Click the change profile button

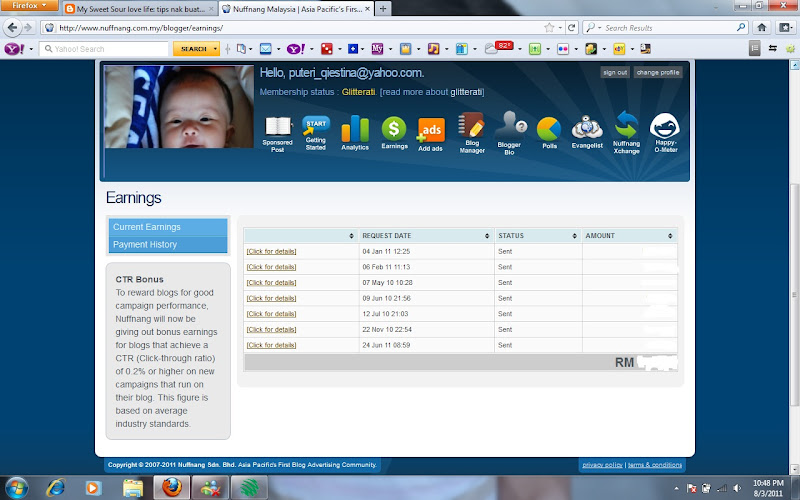coord(658,72)
